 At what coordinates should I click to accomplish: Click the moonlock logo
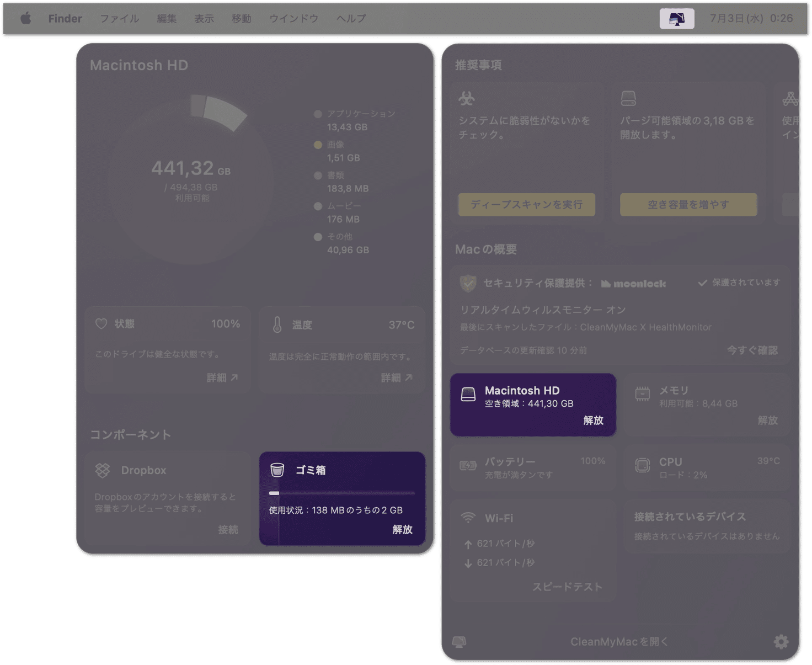(x=634, y=284)
